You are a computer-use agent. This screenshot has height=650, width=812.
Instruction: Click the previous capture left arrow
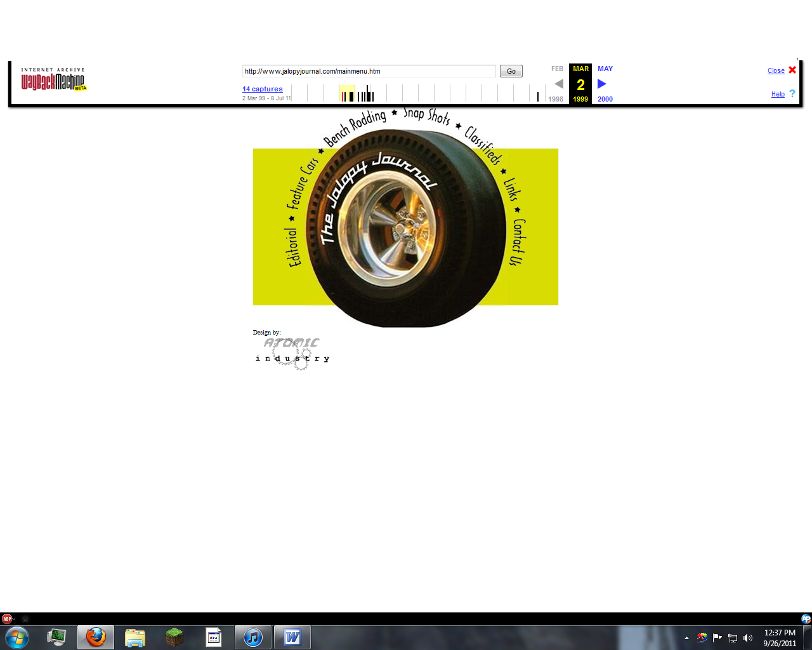coord(559,84)
